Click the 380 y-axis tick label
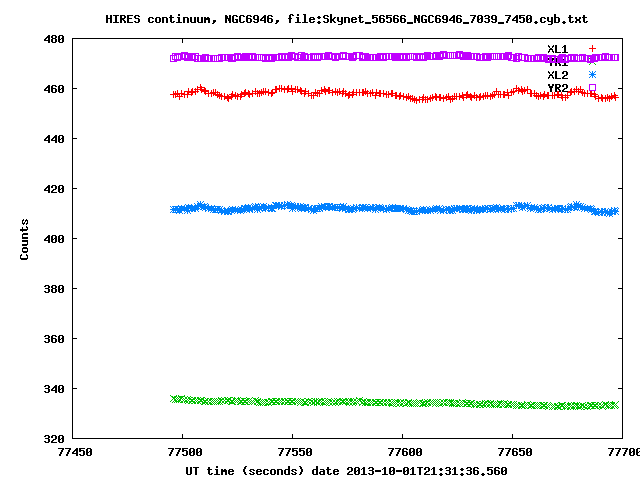The image size is (640, 480). click(54, 289)
